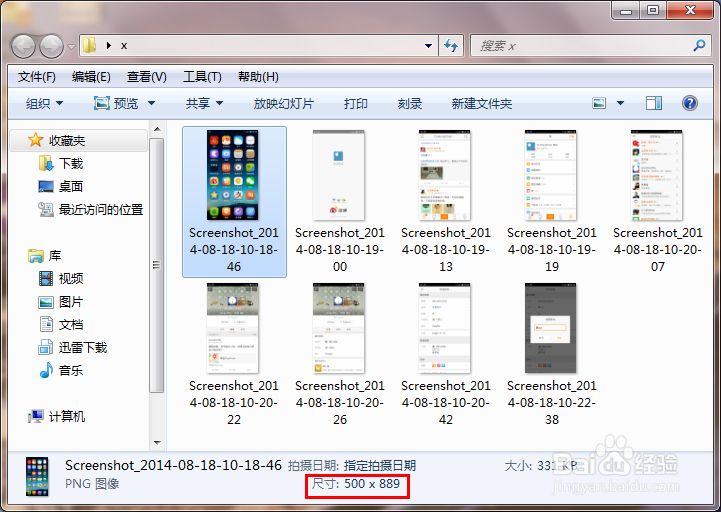Click 指定拍摄日期 in details pane

coord(380,466)
